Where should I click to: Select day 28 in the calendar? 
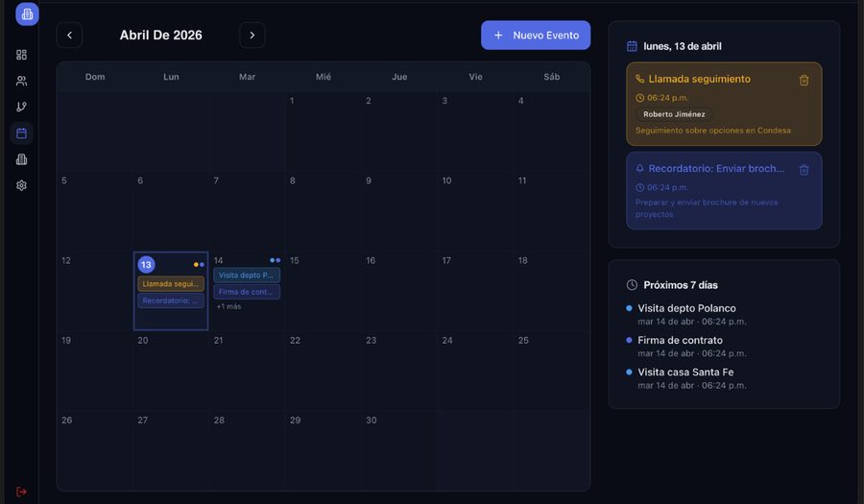(247, 450)
